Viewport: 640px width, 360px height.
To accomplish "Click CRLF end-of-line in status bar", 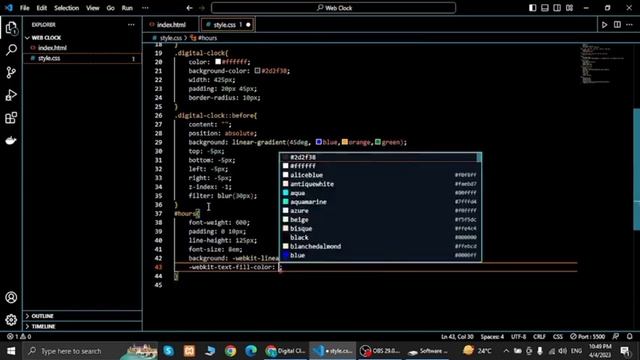I will click(x=539, y=337).
